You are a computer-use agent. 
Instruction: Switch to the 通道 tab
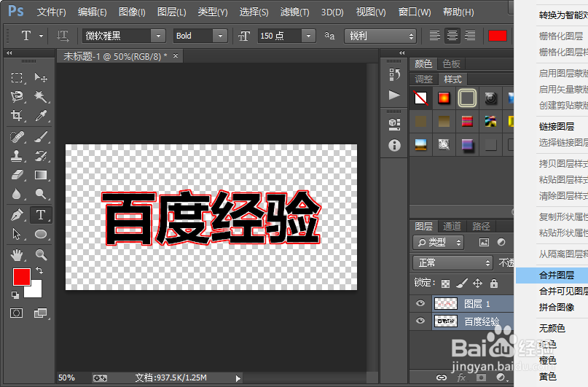[452, 226]
